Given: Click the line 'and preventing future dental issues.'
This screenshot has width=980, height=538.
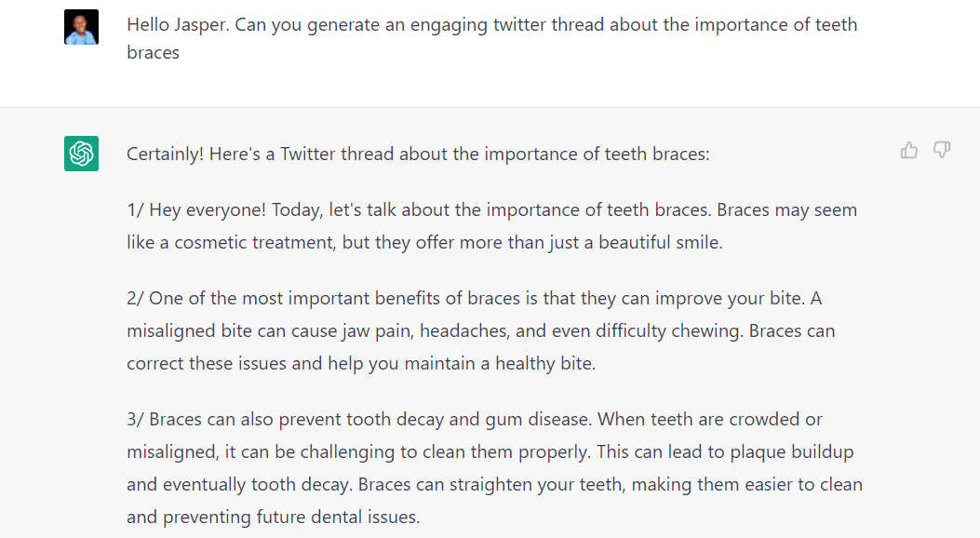Looking at the screenshot, I should click(x=273, y=517).
